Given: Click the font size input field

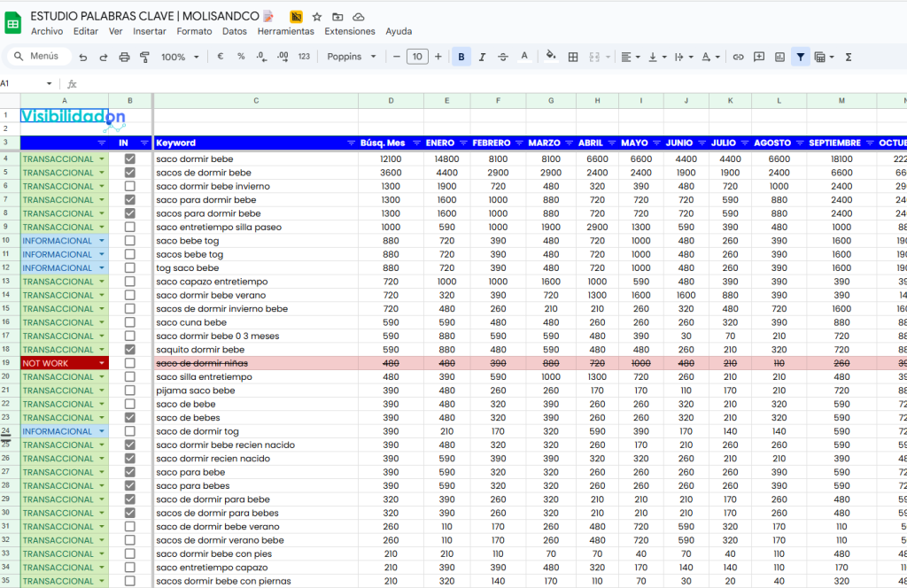Looking at the screenshot, I should coord(416,57).
